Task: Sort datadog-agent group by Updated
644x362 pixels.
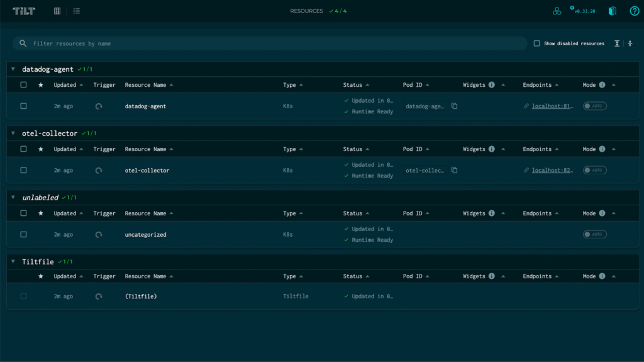Action: pyautogui.click(x=68, y=85)
